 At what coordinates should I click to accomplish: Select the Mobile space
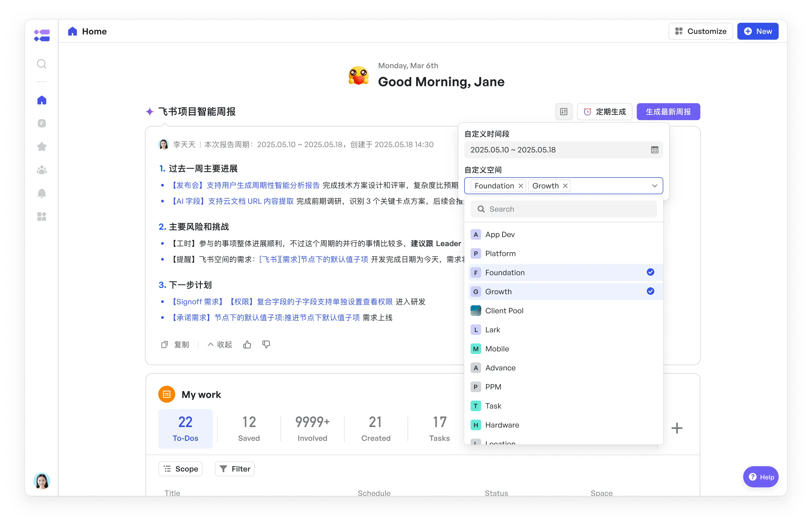566,349
